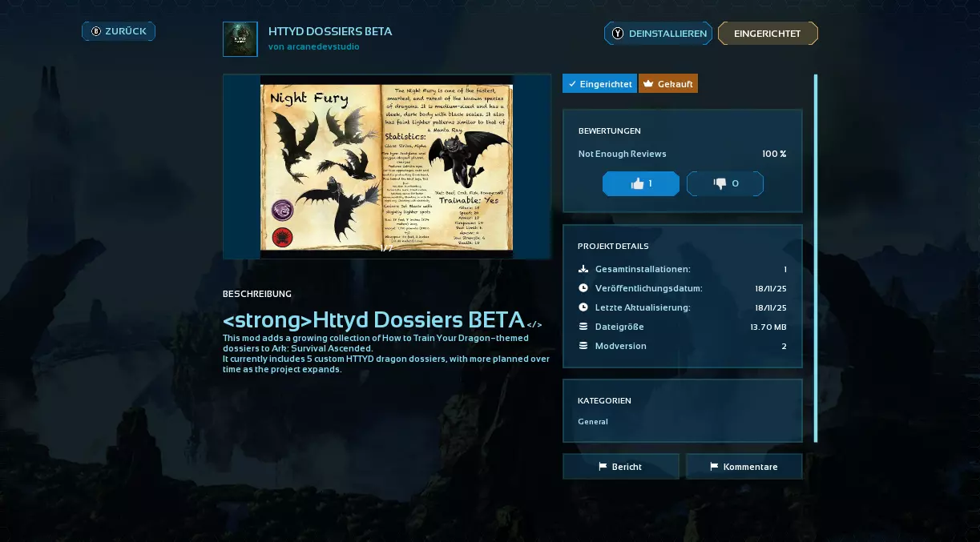
Task: Click the blue Eingerichtet checkmark badge
Action: point(599,83)
